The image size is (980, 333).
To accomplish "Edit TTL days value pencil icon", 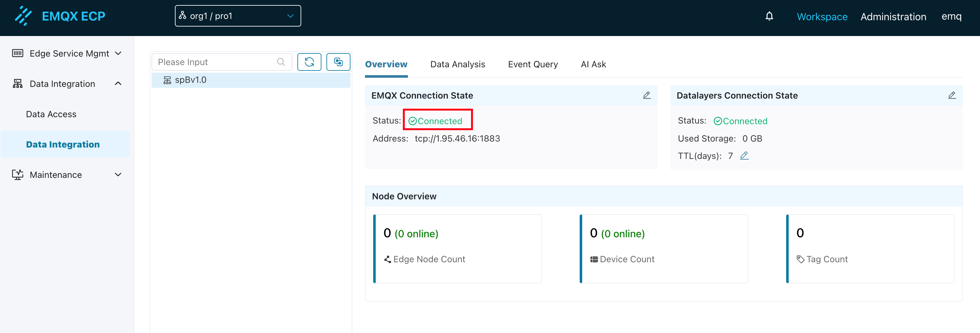I will pyautogui.click(x=744, y=156).
